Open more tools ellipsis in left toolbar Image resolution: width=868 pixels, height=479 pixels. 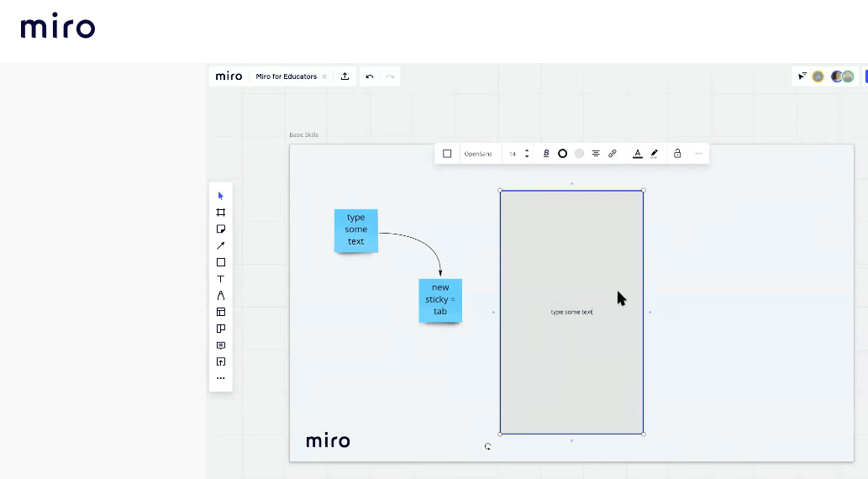(x=221, y=378)
